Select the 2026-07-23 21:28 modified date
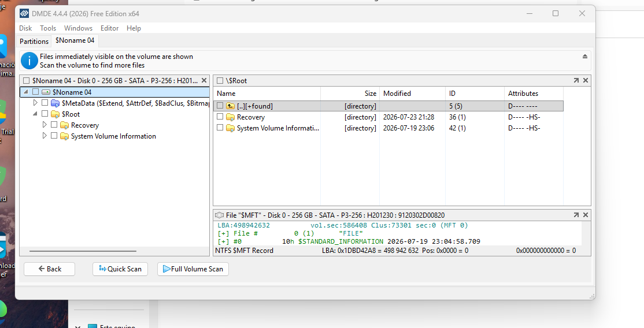This screenshot has height=328, width=644. tap(409, 117)
